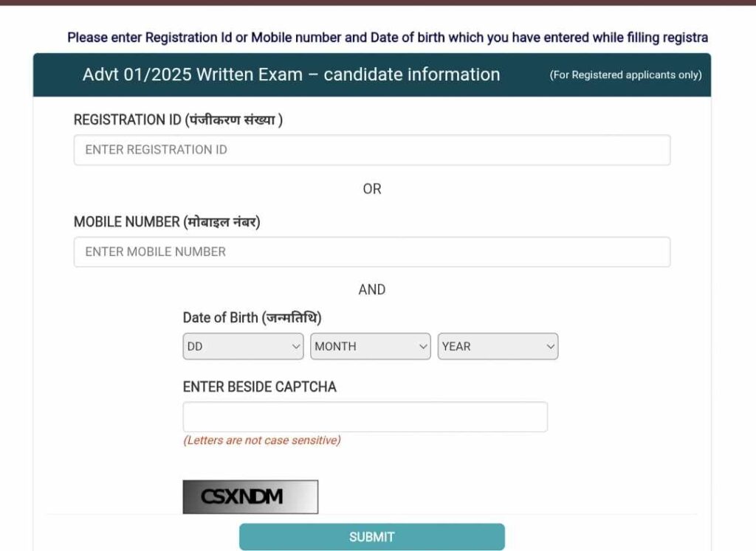Open the MONTH selection dropdown
756x551 pixels.
point(371,346)
